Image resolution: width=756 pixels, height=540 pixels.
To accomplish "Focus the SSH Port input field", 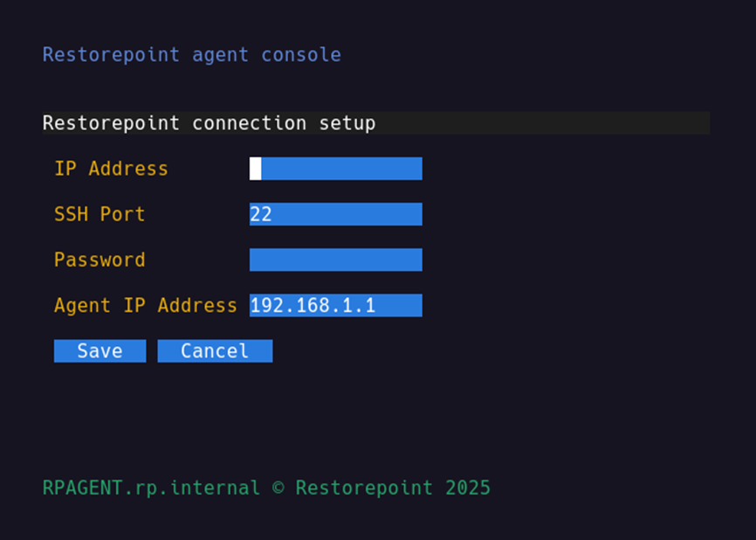I will [x=335, y=214].
